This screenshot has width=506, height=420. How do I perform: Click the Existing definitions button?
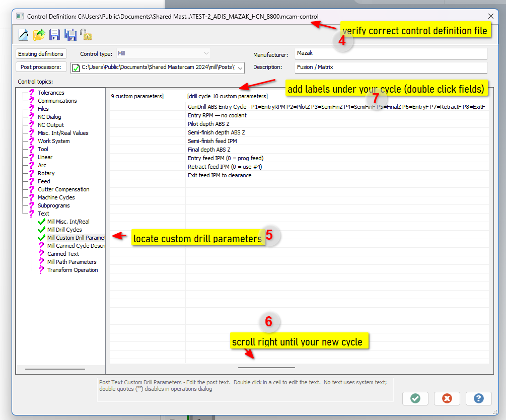coord(41,53)
